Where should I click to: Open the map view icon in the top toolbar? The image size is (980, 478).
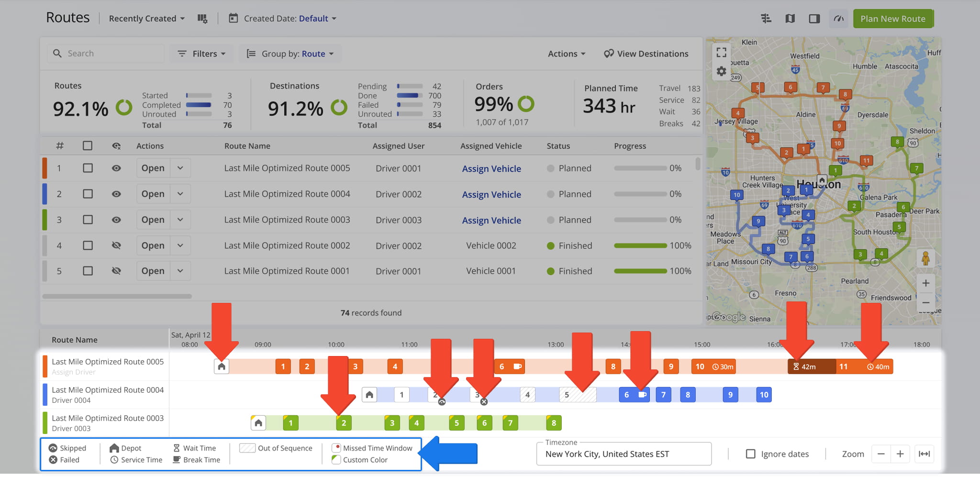click(x=791, y=18)
